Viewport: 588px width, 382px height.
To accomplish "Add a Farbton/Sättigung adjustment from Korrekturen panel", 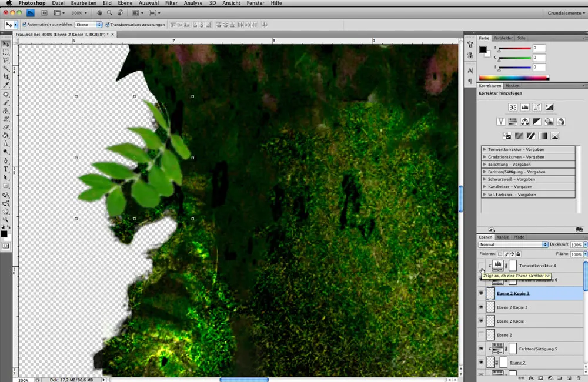I will pyautogui.click(x=513, y=121).
